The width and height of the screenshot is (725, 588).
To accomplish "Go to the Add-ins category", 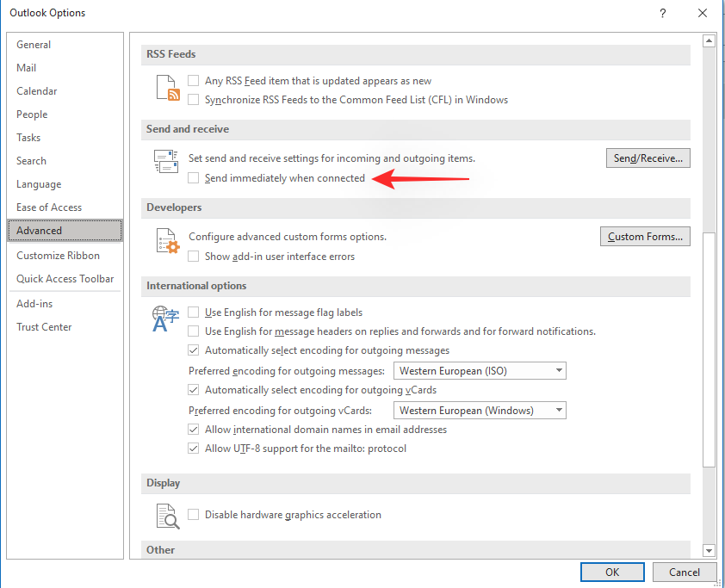I will point(65,304).
